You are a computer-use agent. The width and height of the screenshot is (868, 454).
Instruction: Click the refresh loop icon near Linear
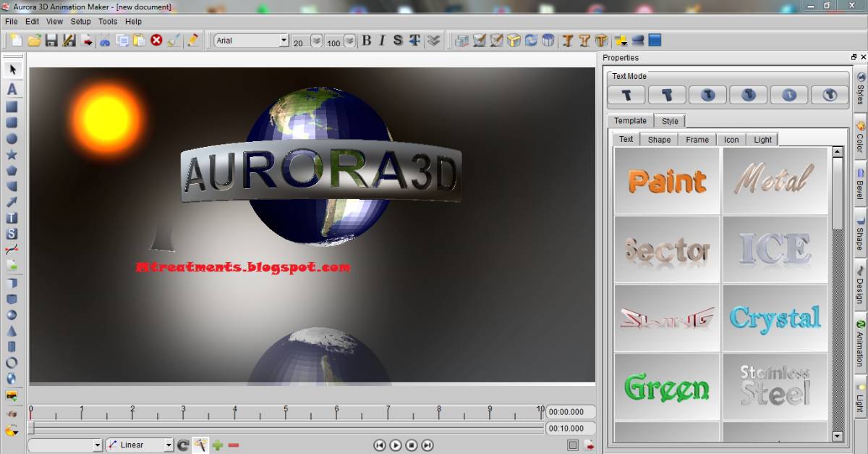183,445
